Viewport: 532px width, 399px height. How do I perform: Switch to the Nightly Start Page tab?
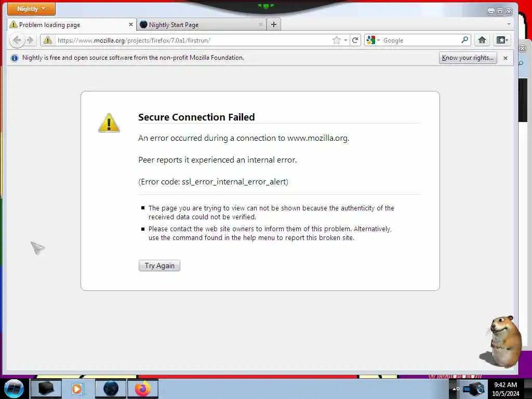pos(202,24)
